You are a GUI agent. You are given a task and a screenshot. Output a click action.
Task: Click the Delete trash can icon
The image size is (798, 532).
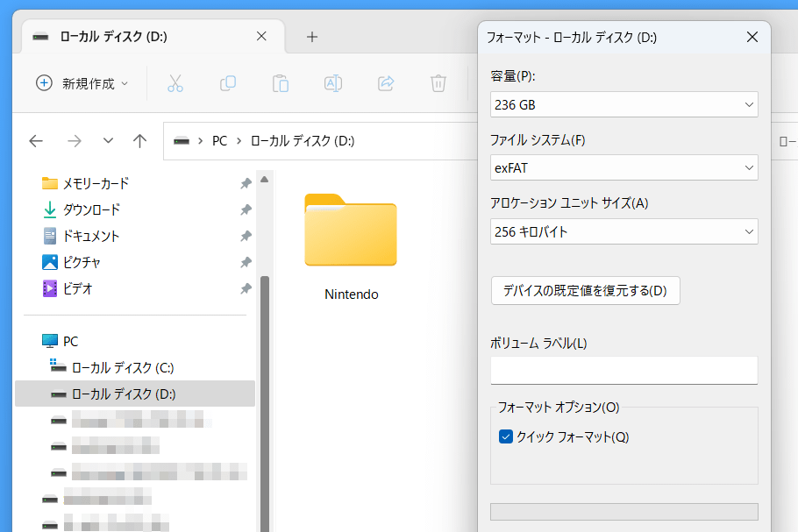click(x=438, y=83)
